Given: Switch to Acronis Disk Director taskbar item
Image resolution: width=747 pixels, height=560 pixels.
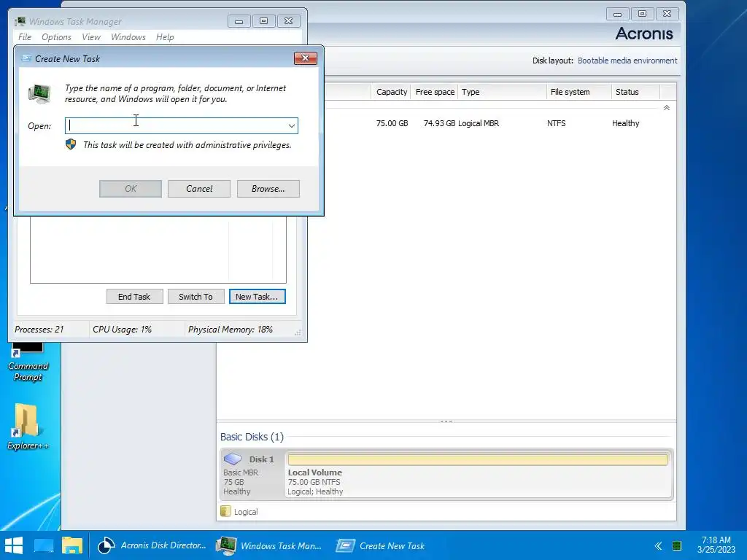Looking at the screenshot, I should coord(152,545).
